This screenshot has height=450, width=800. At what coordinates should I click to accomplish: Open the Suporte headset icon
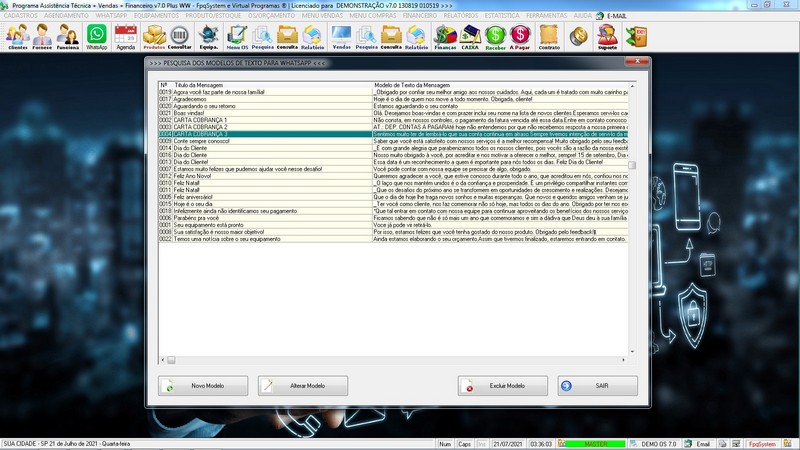pyautogui.click(x=607, y=37)
